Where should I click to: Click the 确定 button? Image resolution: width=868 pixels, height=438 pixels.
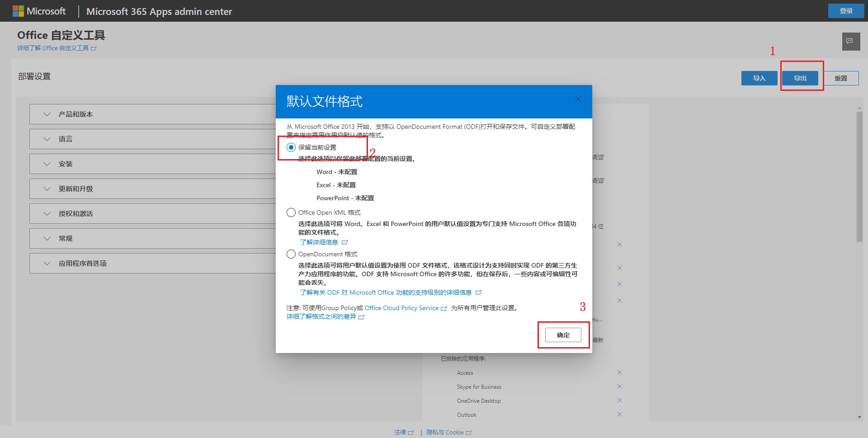tap(563, 335)
